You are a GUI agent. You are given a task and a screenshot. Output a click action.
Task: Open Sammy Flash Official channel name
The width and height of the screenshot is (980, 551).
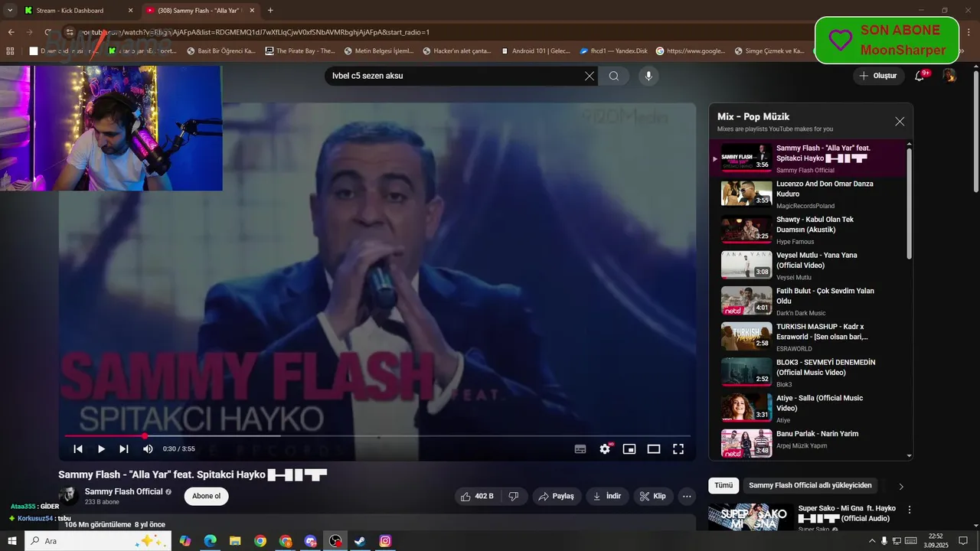click(123, 491)
